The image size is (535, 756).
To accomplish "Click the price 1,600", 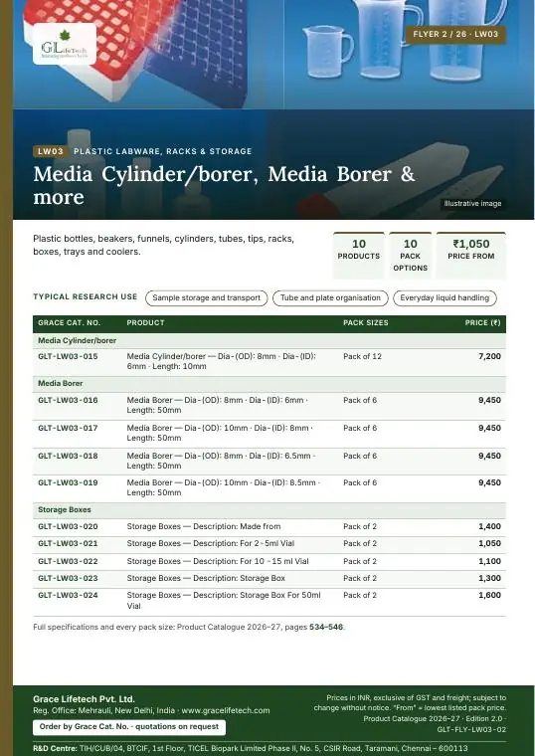I will tap(489, 595).
